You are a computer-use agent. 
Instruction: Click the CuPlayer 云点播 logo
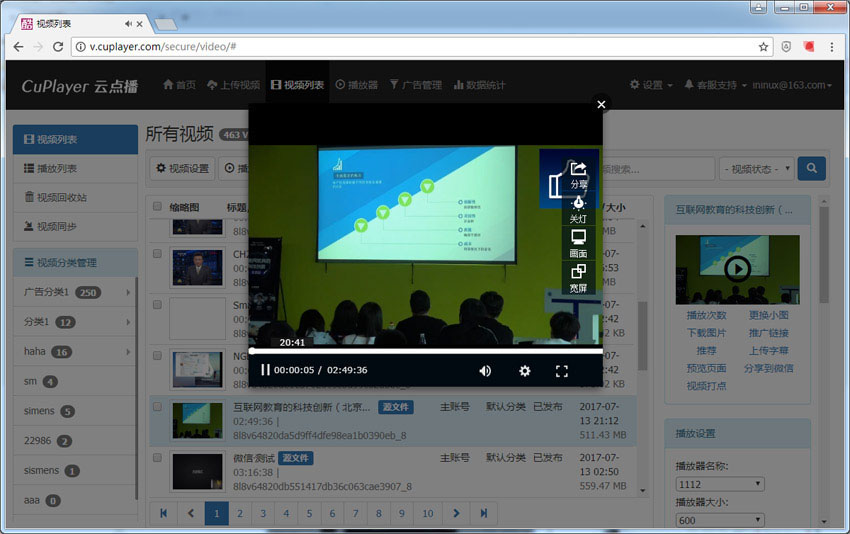click(80, 86)
